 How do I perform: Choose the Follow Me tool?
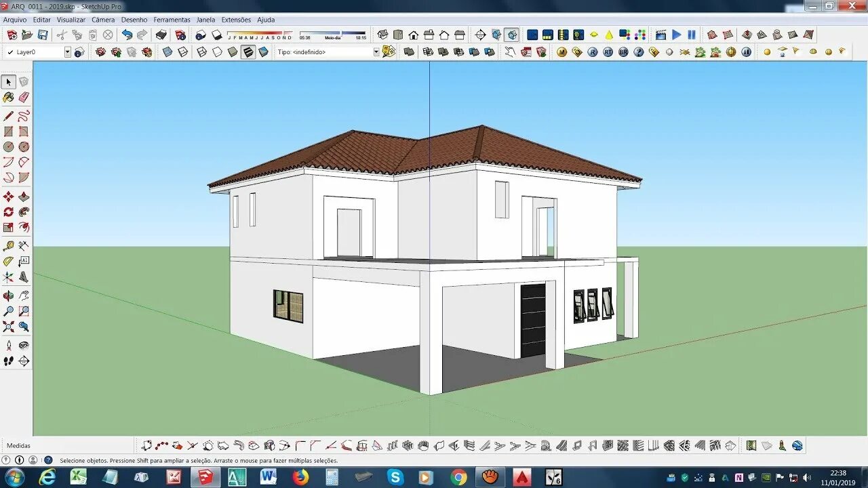click(24, 212)
